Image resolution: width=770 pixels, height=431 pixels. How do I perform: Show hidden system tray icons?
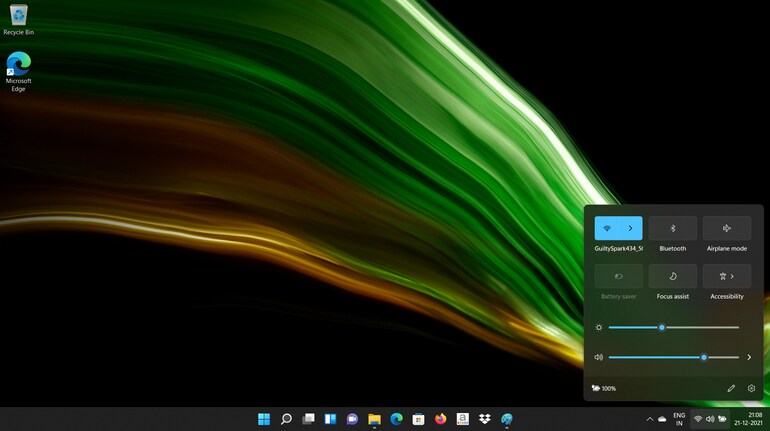(x=649, y=419)
